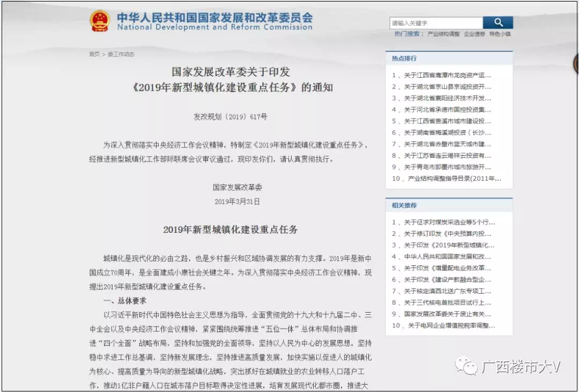This screenshot has width=579, height=392.
Task: Open related item 关于电网企业增值税税率调整
Action: pyautogui.click(x=451, y=326)
